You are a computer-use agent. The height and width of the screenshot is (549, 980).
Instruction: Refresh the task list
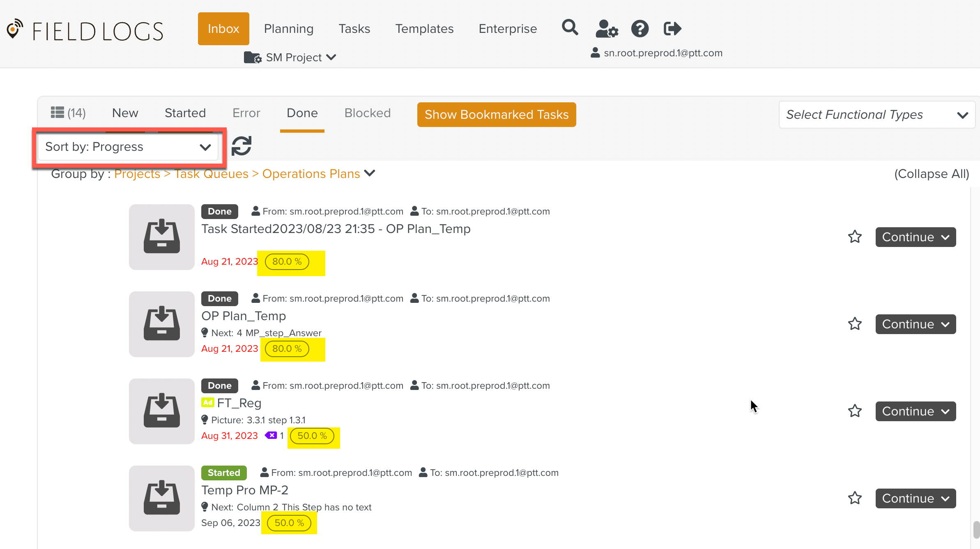pos(241,146)
